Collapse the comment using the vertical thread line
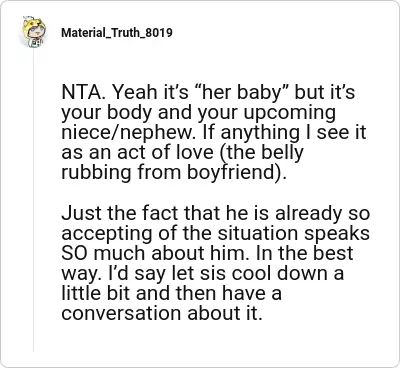The height and width of the screenshot is (368, 400). pyautogui.click(x=33, y=200)
